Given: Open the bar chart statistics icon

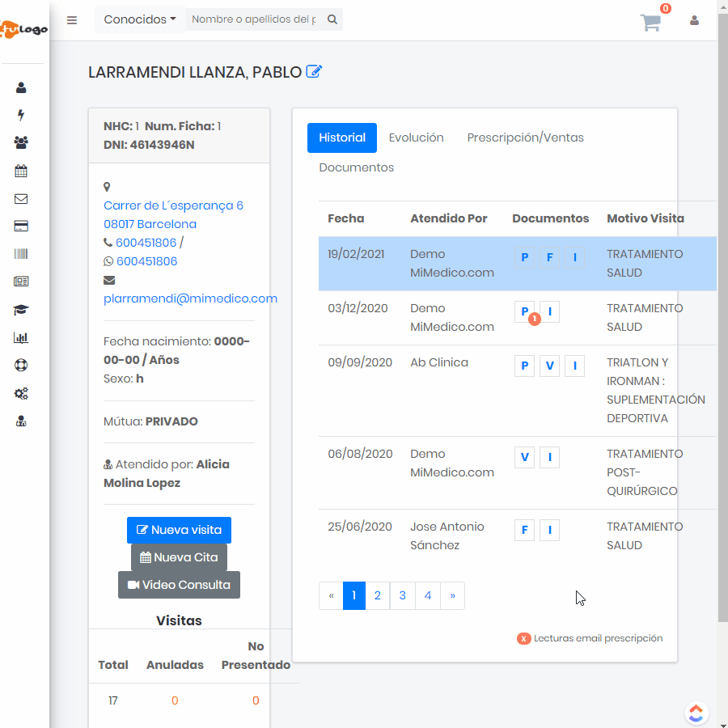Looking at the screenshot, I should (21, 338).
